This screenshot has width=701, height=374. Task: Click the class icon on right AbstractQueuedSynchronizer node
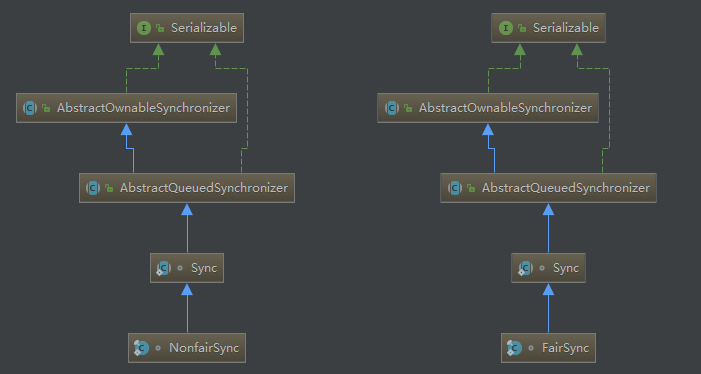coord(455,188)
